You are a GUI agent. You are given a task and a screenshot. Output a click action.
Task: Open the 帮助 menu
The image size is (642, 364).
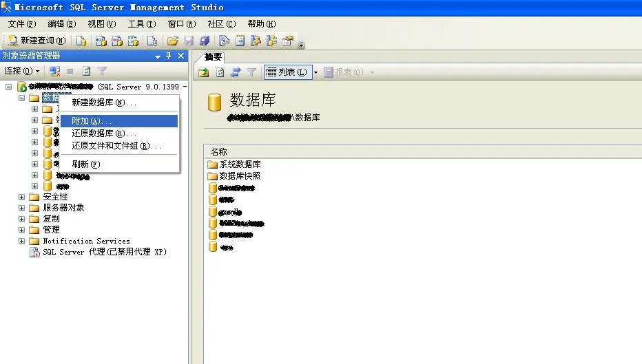262,24
